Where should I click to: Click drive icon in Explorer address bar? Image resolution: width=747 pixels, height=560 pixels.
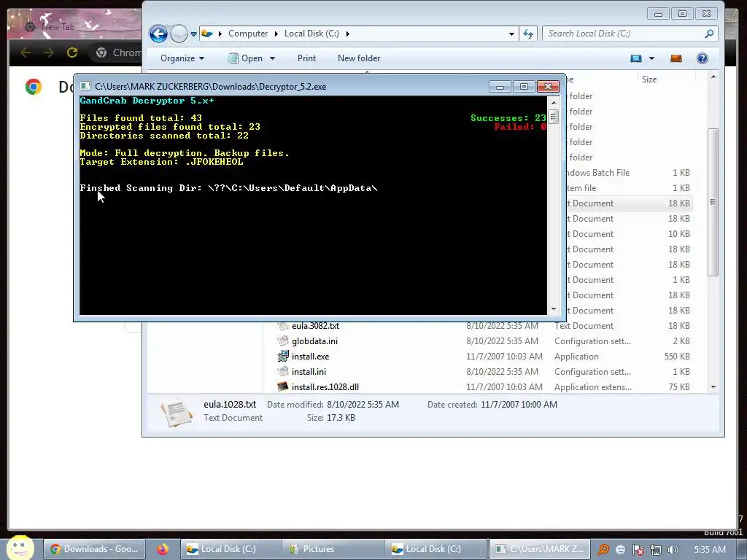(x=207, y=34)
